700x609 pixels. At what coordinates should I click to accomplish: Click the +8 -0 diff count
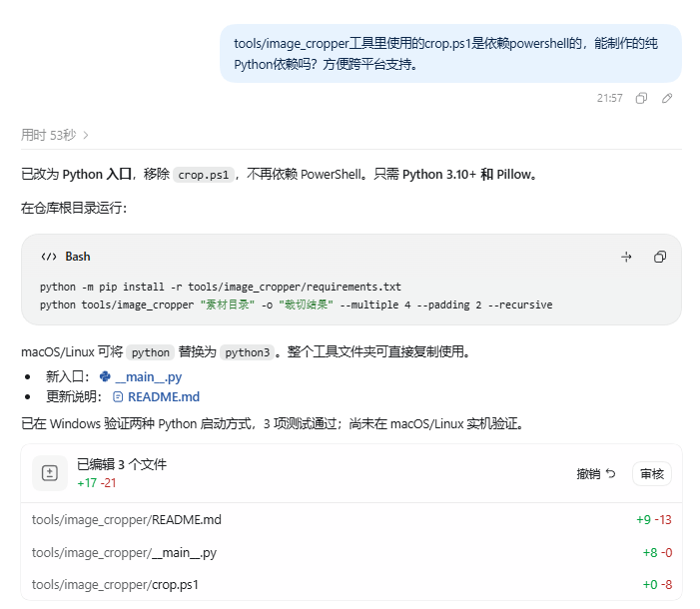[657, 553]
